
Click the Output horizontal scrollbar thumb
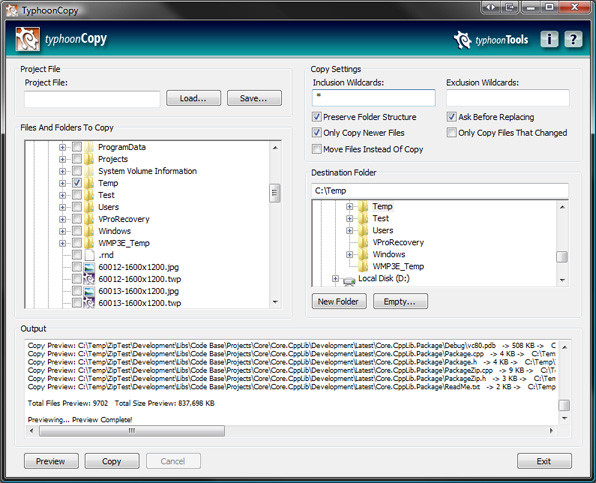(x=132, y=431)
